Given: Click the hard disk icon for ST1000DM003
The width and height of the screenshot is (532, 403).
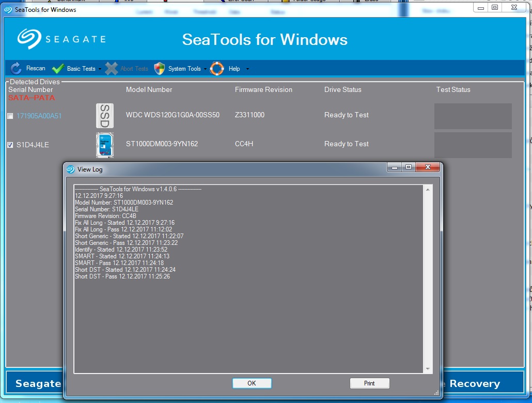Looking at the screenshot, I should (105, 145).
